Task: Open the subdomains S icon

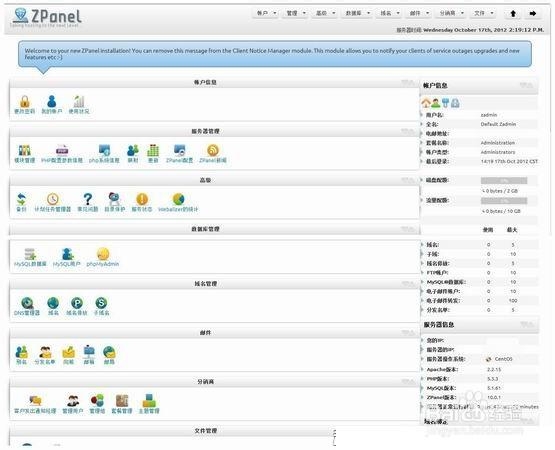Action: (x=101, y=303)
